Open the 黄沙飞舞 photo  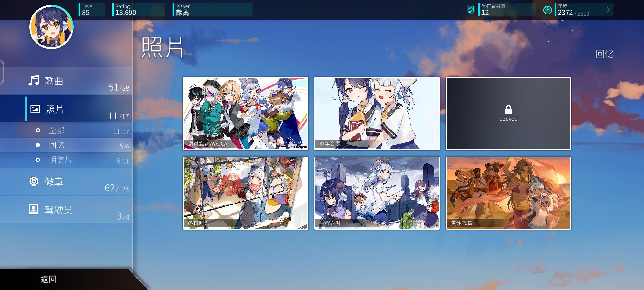click(508, 193)
